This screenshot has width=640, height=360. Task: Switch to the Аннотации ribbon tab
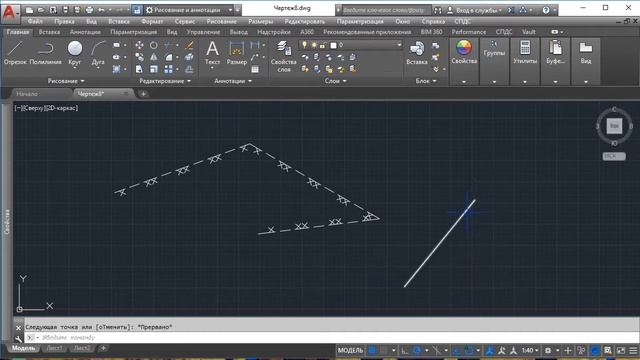(85, 32)
